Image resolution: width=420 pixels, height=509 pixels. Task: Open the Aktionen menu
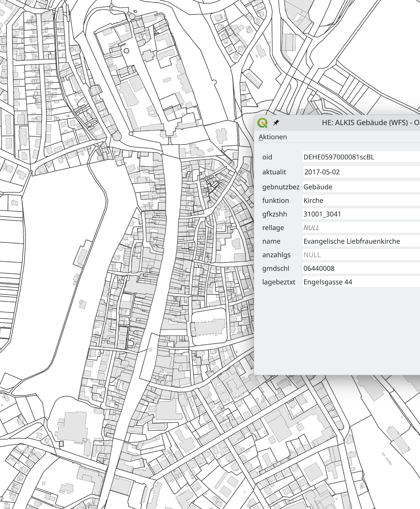(273, 137)
